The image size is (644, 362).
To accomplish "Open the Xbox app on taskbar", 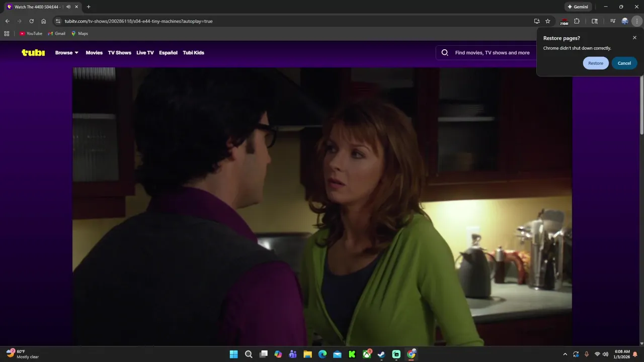I will [x=367, y=354].
